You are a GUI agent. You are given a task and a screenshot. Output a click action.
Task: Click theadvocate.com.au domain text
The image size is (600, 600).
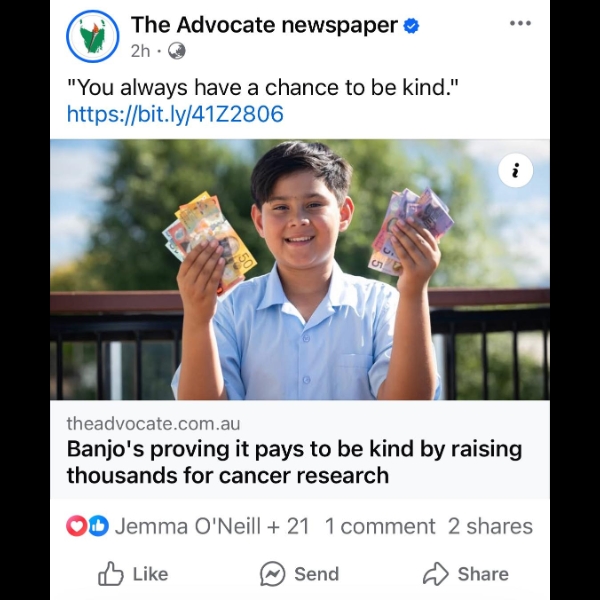coord(153,423)
